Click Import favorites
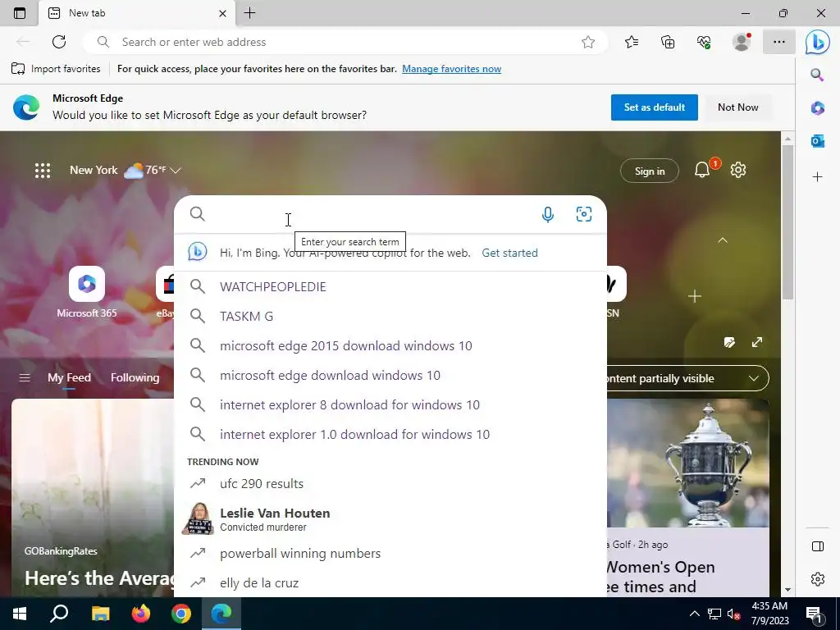 [56, 69]
